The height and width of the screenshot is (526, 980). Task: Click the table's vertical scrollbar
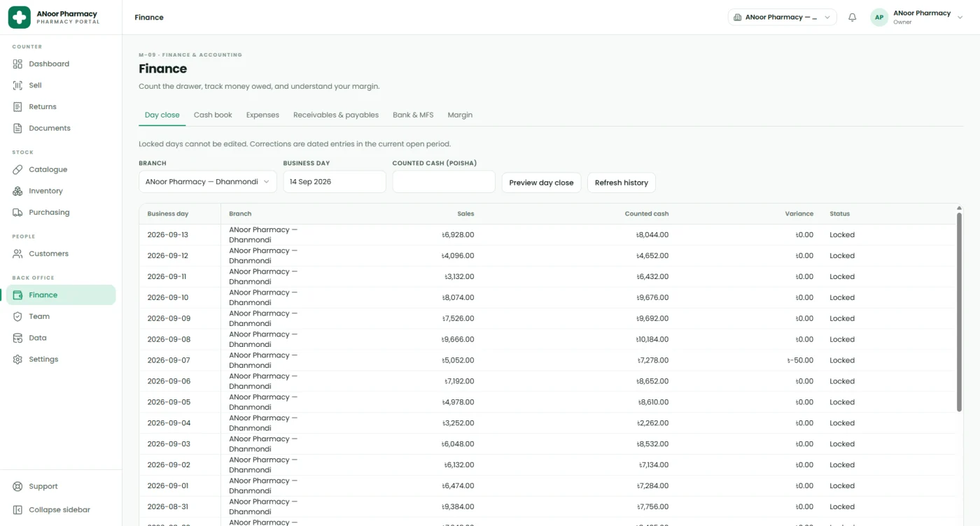960,311
